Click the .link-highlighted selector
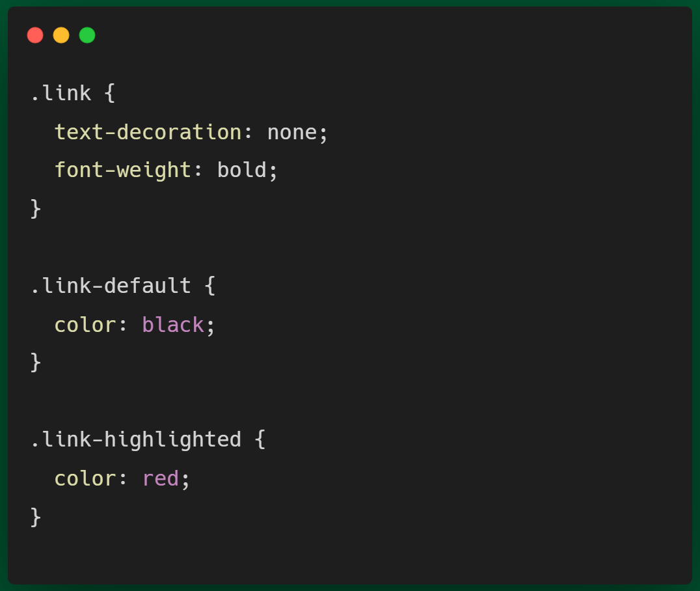Viewport: 700px width, 591px height. click(x=136, y=439)
